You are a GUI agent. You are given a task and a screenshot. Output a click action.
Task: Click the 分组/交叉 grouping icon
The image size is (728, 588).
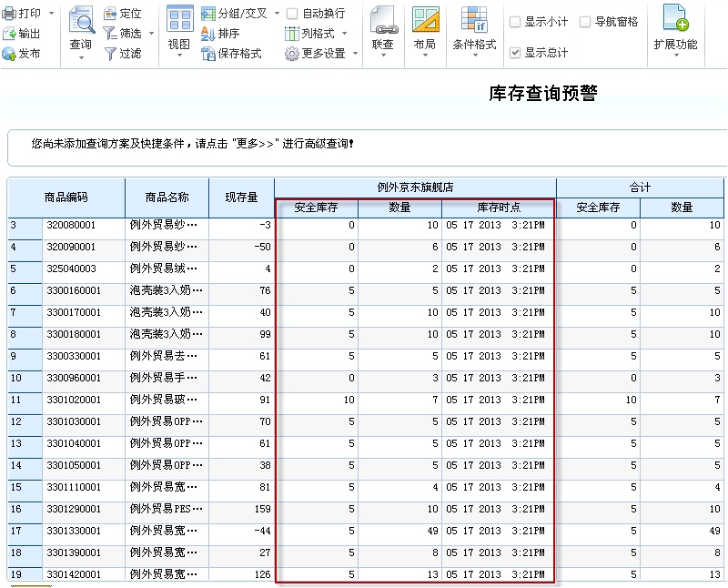(x=208, y=14)
